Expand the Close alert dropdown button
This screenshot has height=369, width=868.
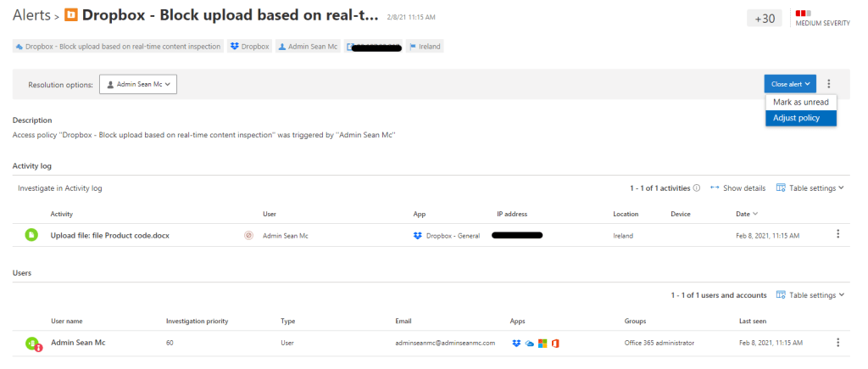pyautogui.click(x=790, y=84)
